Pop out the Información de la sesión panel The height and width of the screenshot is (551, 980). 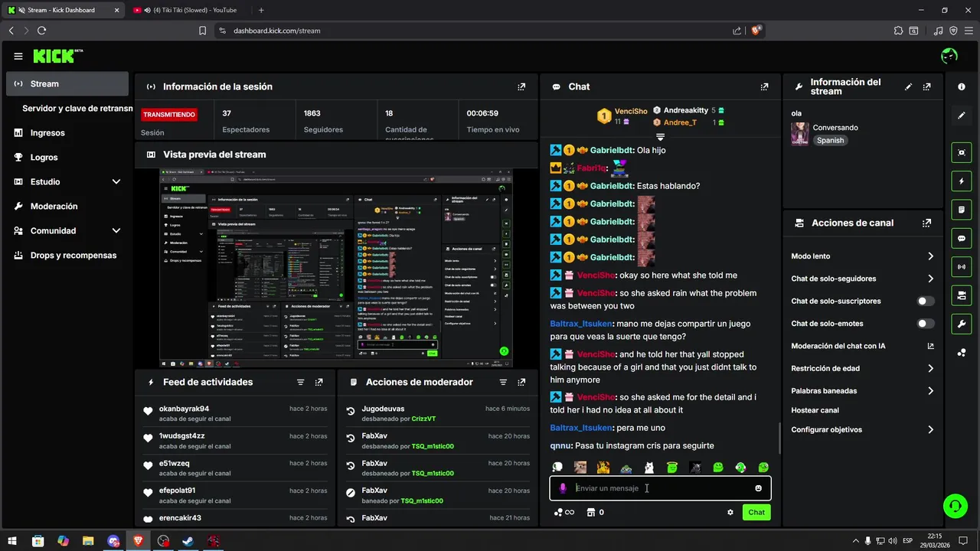(521, 87)
